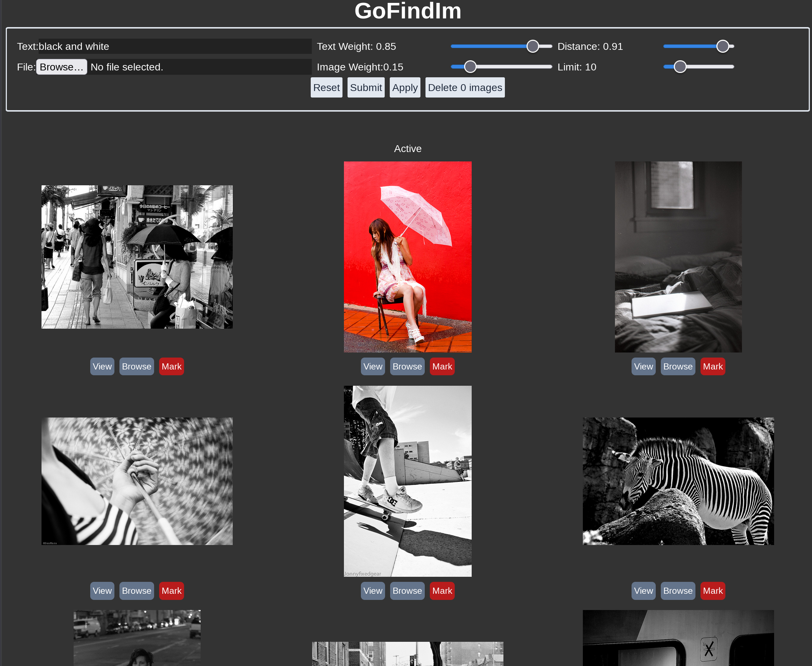Mark the street umbrellas photo
Viewport: 812px width, 666px height.
(x=171, y=366)
